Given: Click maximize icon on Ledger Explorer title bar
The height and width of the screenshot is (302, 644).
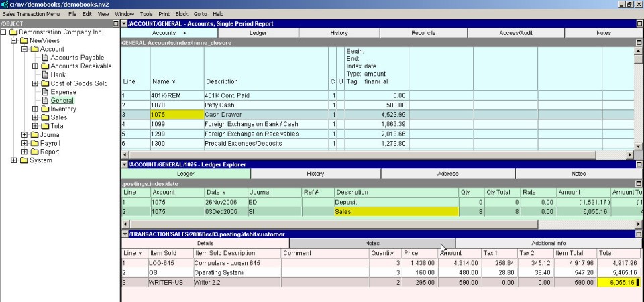Looking at the screenshot, I should coord(638,164).
